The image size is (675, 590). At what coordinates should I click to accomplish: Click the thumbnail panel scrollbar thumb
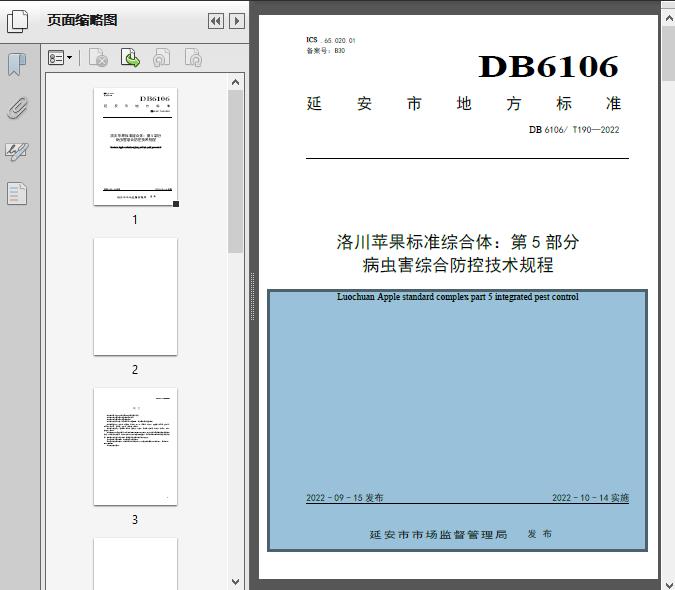[235, 171]
